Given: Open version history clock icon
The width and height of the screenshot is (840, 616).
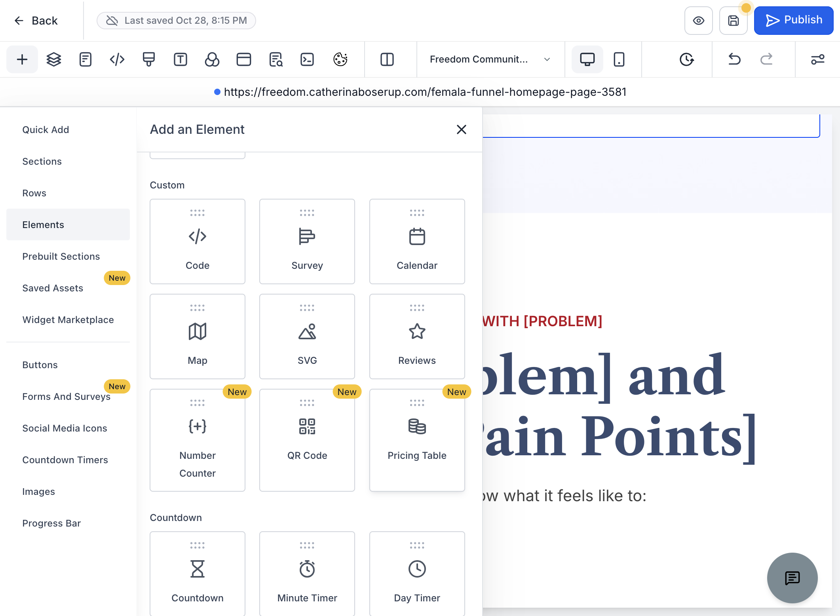Looking at the screenshot, I should pos(686,59).
